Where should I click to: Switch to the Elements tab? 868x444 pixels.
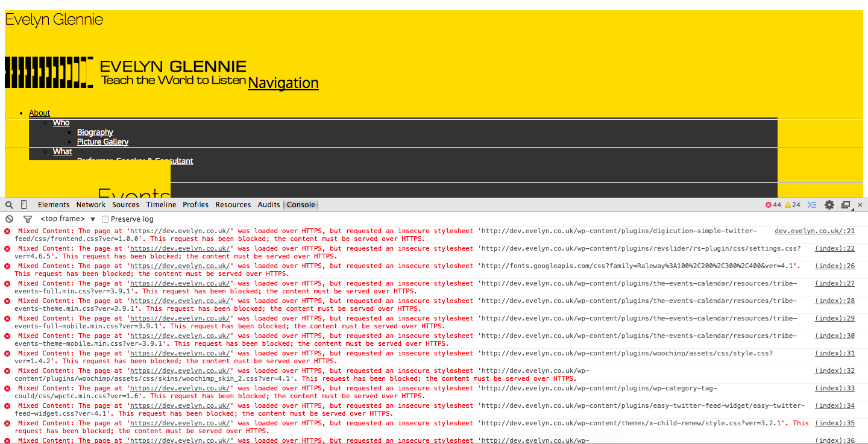click(54, 205)
